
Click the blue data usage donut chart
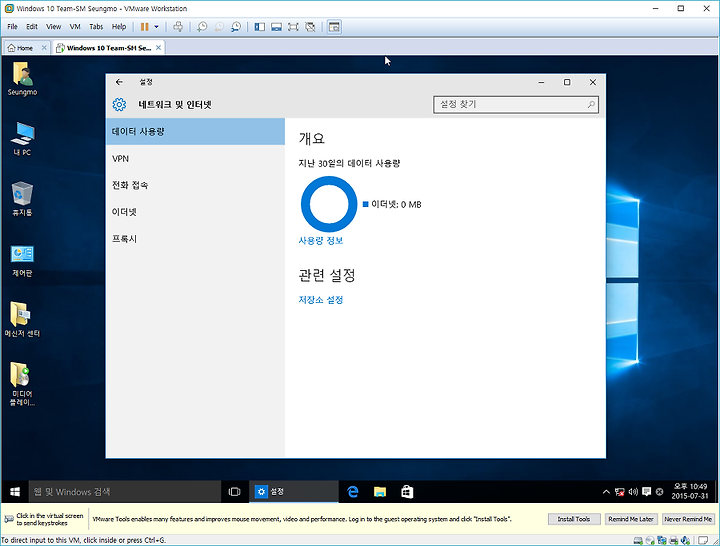(329, 204)
